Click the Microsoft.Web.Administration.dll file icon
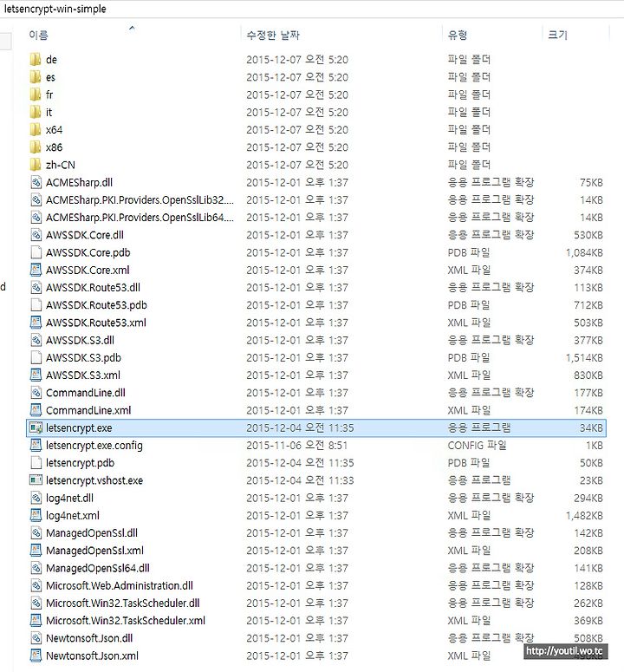 [x=36, y=585]
